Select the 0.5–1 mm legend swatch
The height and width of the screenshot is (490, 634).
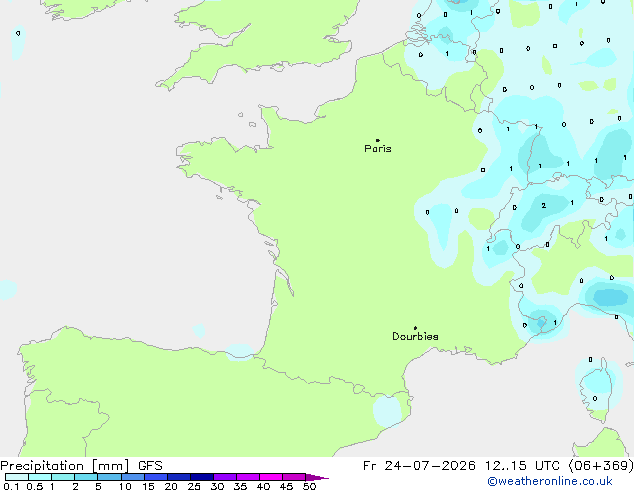click(x=40, y=477)
